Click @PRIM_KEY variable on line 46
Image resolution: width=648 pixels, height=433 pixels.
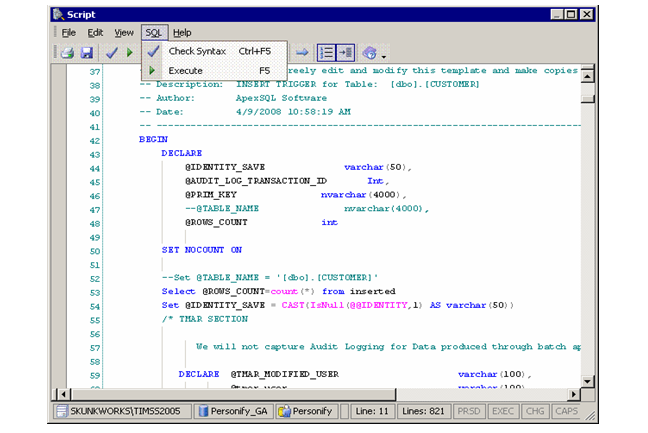click(211, 195)
